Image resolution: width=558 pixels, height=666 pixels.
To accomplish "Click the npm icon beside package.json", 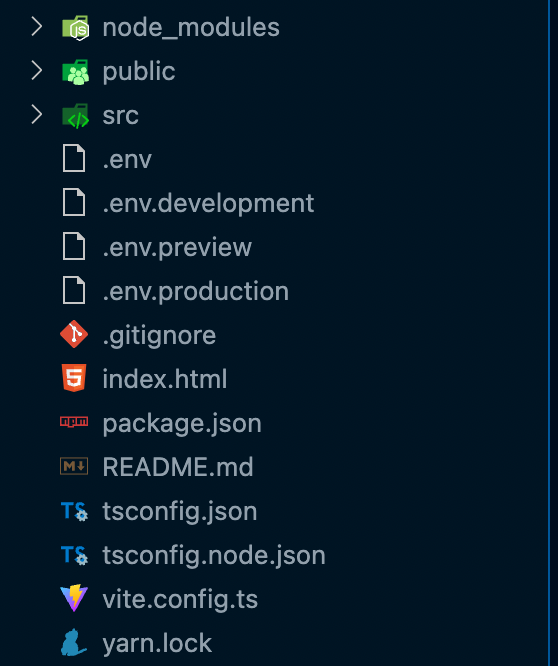I will pos(74,421).
